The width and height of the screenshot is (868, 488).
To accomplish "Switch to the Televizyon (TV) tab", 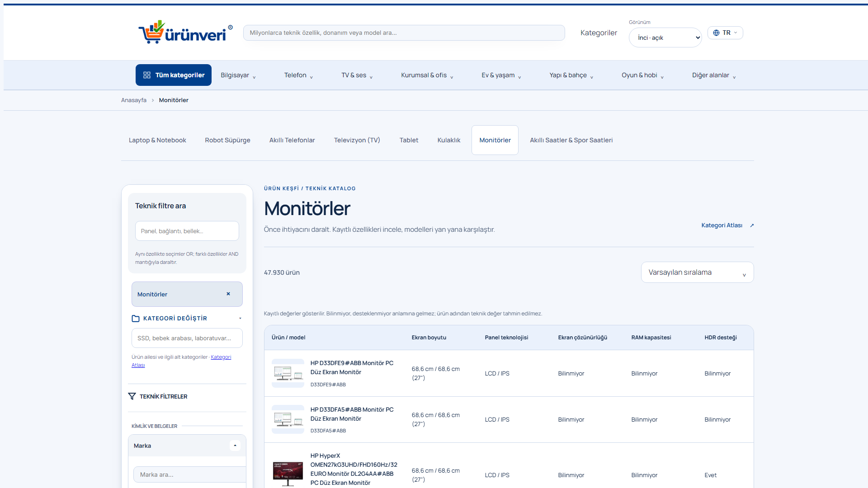I will pyautogui.click(x=357, y=140).
